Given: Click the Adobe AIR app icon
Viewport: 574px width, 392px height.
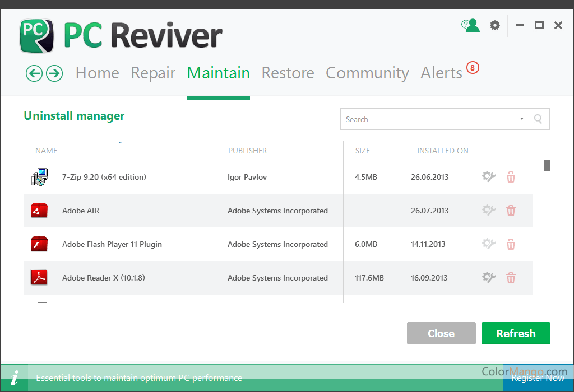Looking at the screenshot, I should pos(39,211).
